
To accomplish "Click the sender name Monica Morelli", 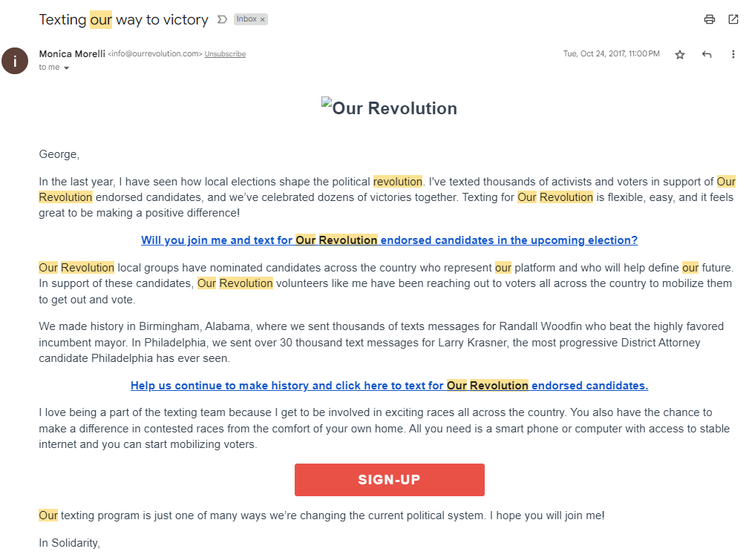I will coord(72,53).
